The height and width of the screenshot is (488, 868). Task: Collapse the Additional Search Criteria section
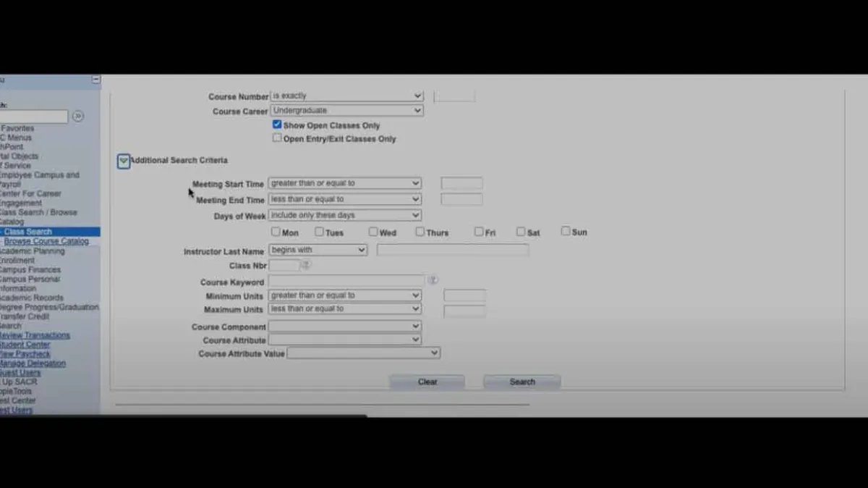coord(124,161)
